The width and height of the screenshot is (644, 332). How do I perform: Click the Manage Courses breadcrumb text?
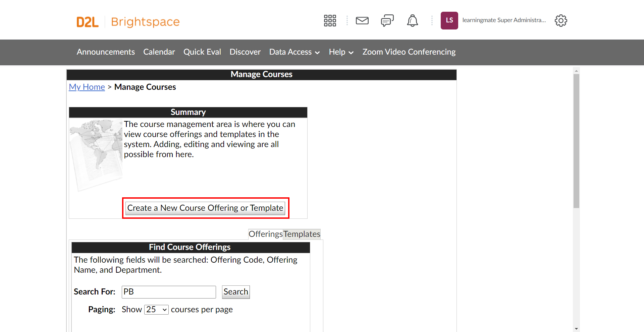click(145, 87)
